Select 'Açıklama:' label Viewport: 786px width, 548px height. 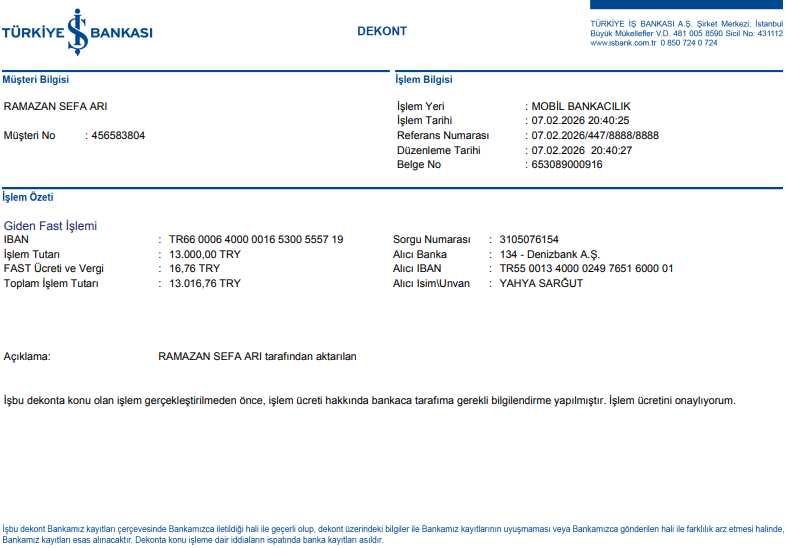click(27, 356)
